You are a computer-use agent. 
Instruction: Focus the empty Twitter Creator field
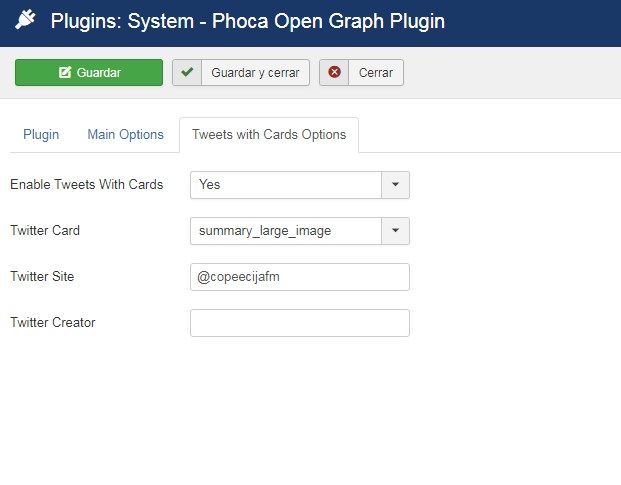[x=300, y=323]
